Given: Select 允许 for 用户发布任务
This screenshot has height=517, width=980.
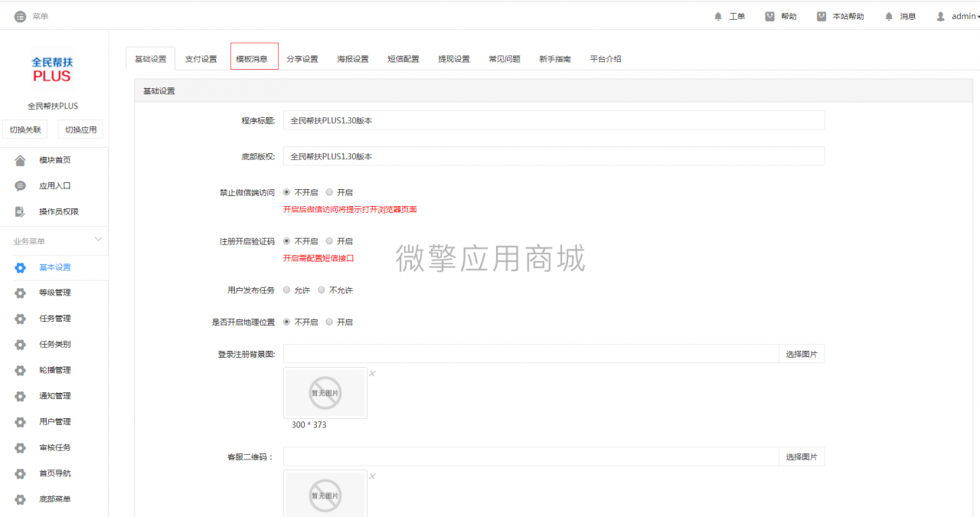Looking at the screenshot, I should pyautogui.click(x=287, y=290).
